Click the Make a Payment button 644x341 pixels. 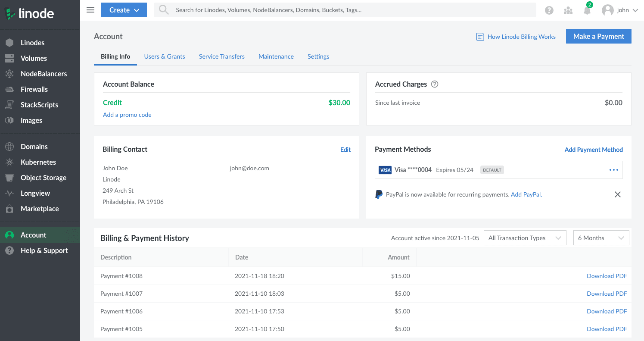598,36
